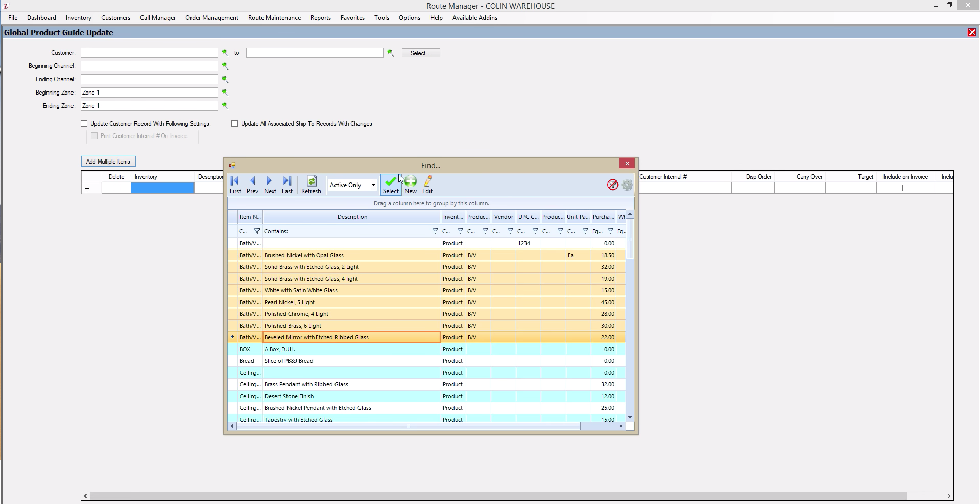The image size is (980, 504).
Task: Click the Find list vertical scrollbar thumb
Action: click(630, 239)
